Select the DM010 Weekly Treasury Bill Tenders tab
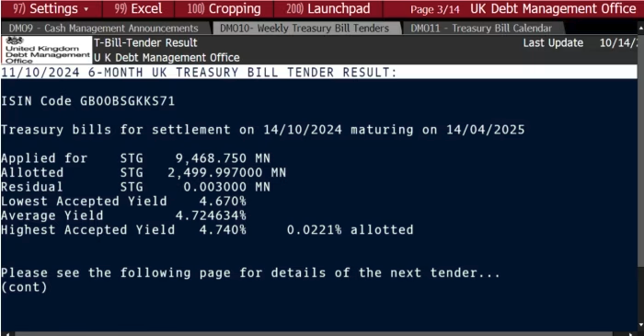This screenshot has width=644, height=336. coord(305,28)
